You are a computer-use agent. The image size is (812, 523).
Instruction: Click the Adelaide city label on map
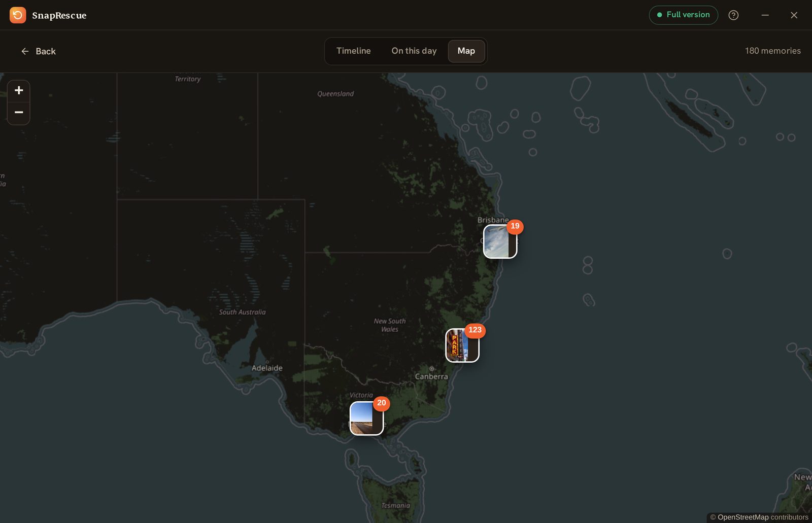click(267, 368)
